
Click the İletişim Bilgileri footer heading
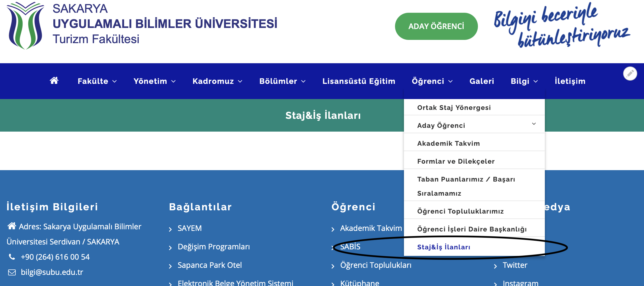[x=52, y=207]
